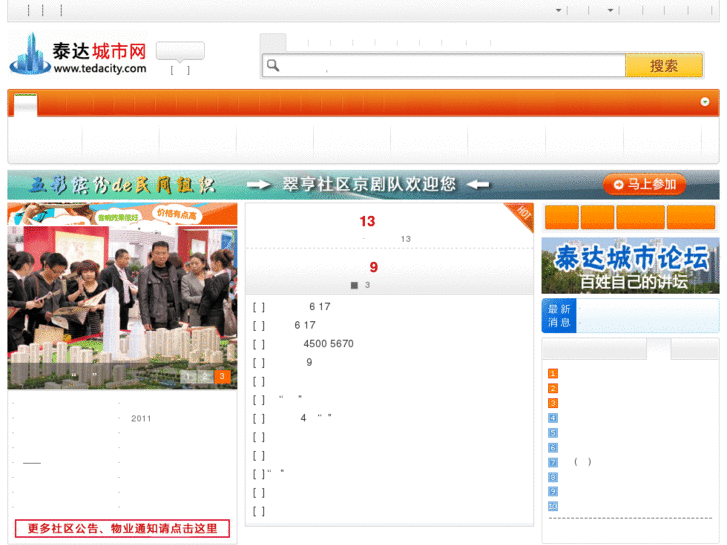Click ranking badge number 1
This screenshot has height=545, width=727.
(553, 373)
